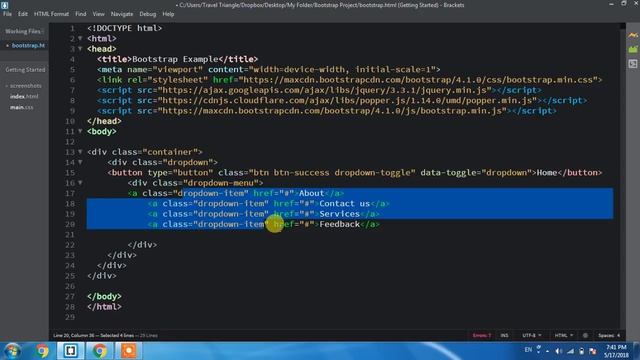Open the Windows Start button

[x=12, y=351]
